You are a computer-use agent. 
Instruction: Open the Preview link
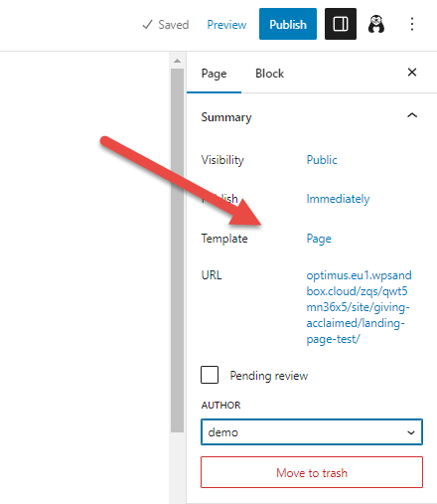(226, 25)
